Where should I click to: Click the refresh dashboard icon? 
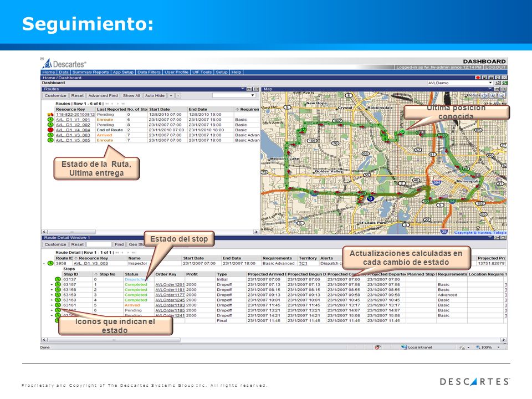pyautogui.click(x=498, y=78)
